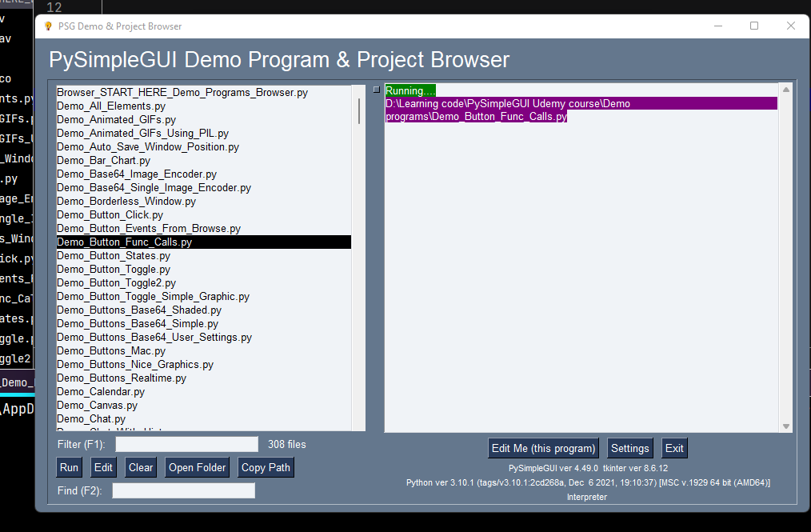Click the Run button
The width and height of the screenshot is (811, 532).
69,467
